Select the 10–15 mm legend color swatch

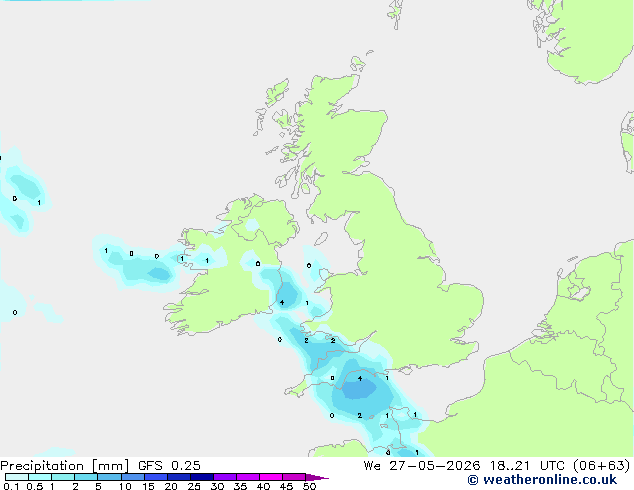point(133,477)
